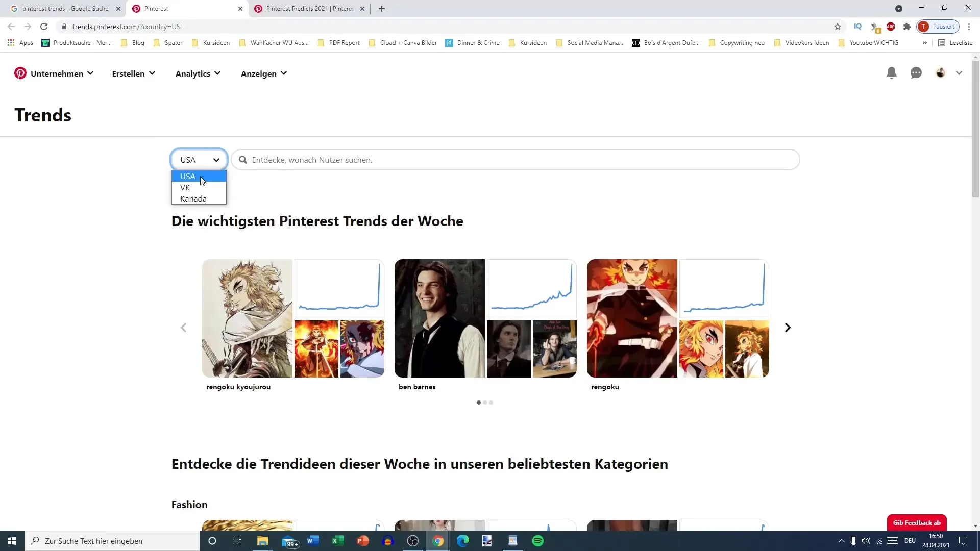This screenshot has width=980, height=551.
Task: Select the first carousel page dot
Action: coord(478,403)
